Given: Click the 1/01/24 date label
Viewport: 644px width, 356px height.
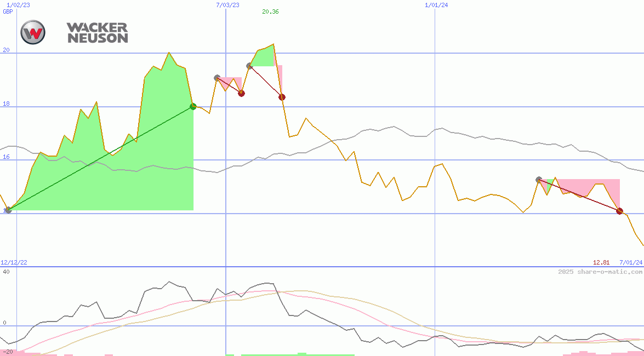Looking at the screenshot, I should pos(436,5).
